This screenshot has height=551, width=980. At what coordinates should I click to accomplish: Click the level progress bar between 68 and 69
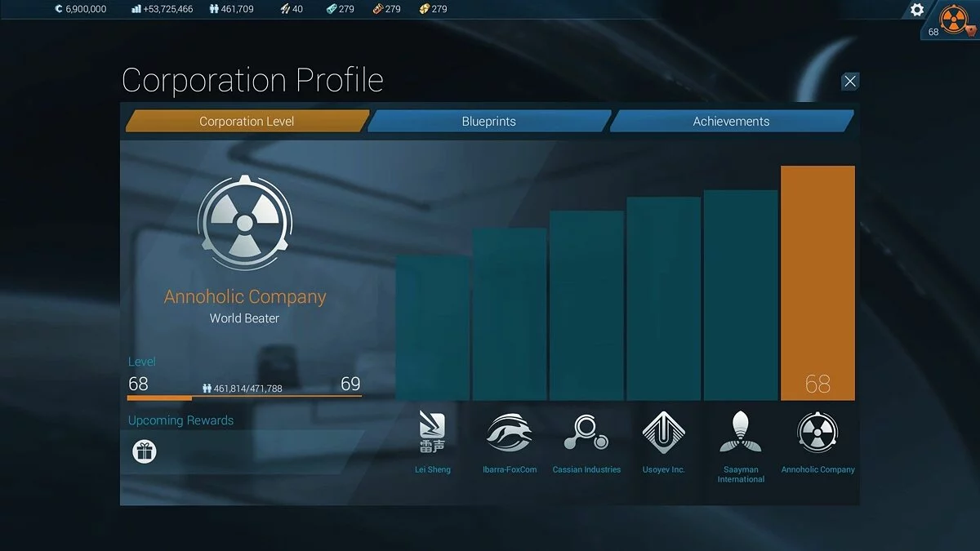pos(244,398)
